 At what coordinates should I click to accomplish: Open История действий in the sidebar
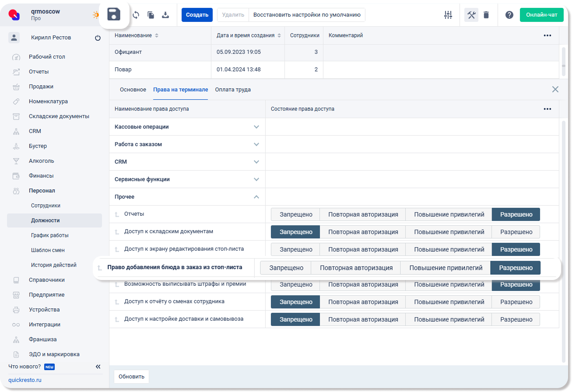coord(54,265)
